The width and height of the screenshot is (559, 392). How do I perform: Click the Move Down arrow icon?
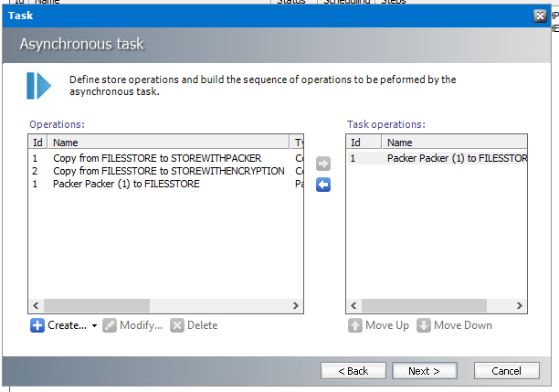tap(424, 325)
